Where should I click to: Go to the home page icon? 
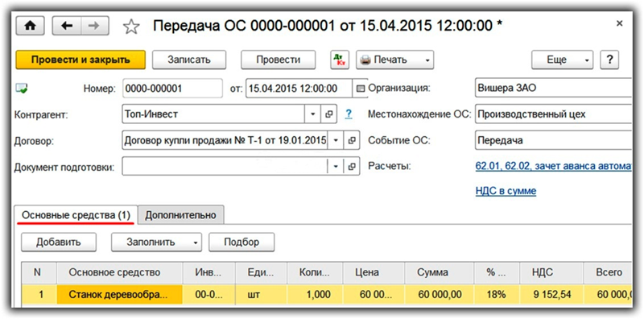(31, 26)
